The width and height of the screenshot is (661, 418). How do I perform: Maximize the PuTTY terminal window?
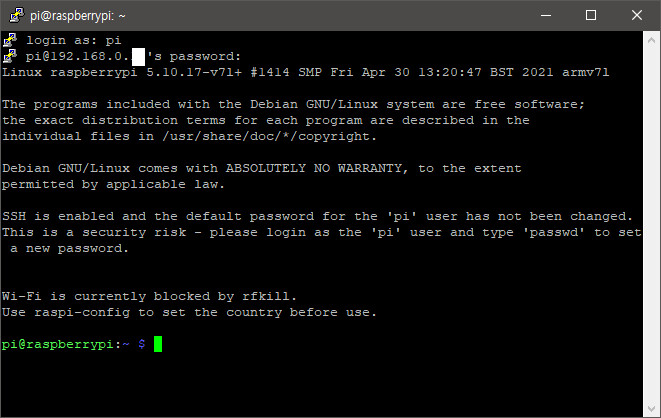[590, 15]
